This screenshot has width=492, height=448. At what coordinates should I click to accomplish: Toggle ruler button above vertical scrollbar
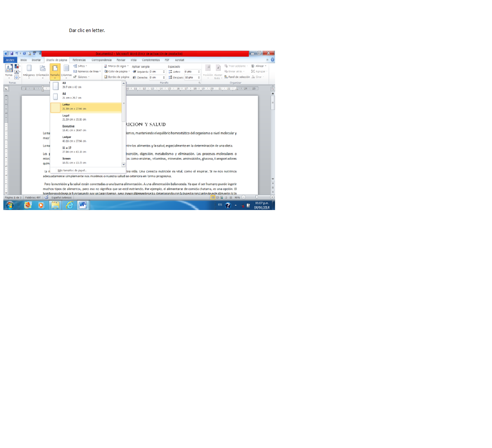tap(273, 89)
